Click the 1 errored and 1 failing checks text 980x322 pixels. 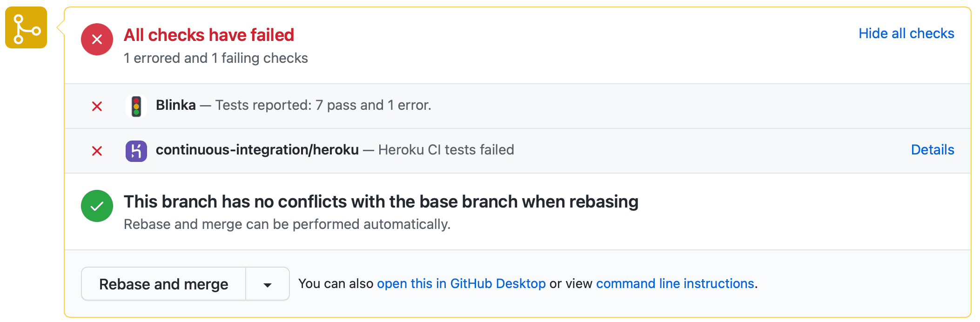pyautogui.click(x=215, y=58)
